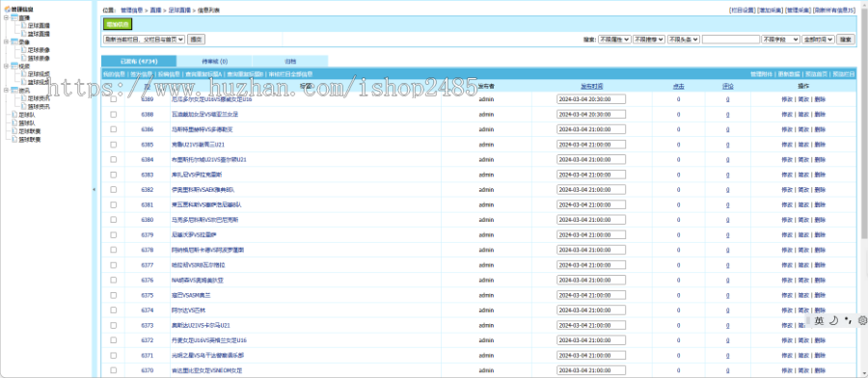Click the publish time field of row 6389
The height and width of the screenshot is (378, 868).
[591, 99]
